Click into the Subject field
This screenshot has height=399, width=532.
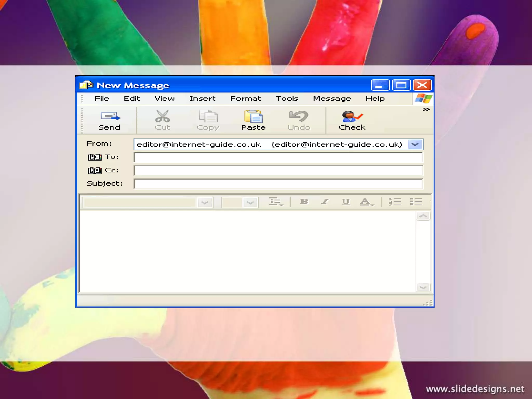[x=278, y=184]
